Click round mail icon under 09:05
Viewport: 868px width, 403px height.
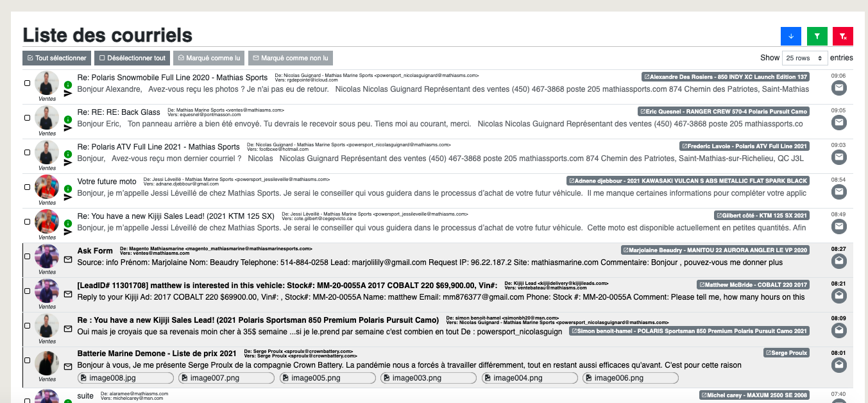(x=838, y=123)
